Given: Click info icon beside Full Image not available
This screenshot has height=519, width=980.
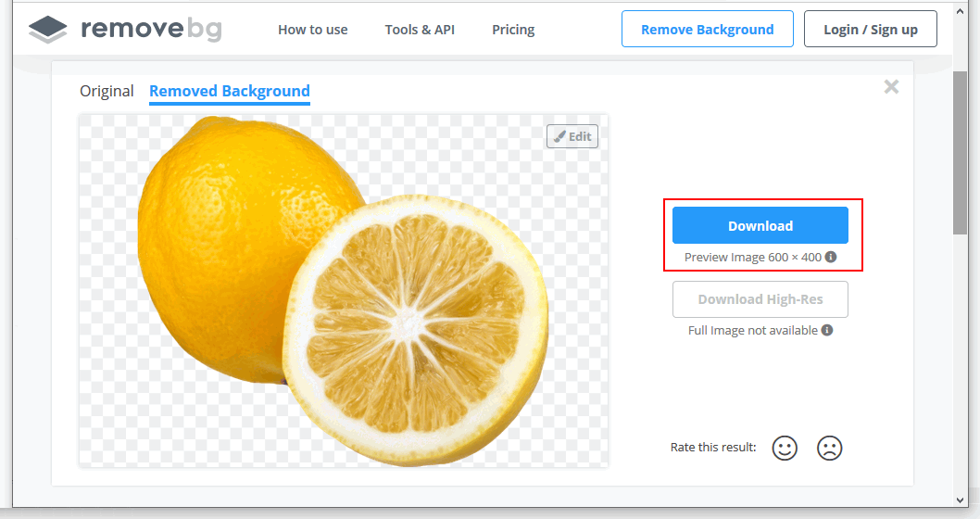Looking at the screenshot, I should coord(827,330).
